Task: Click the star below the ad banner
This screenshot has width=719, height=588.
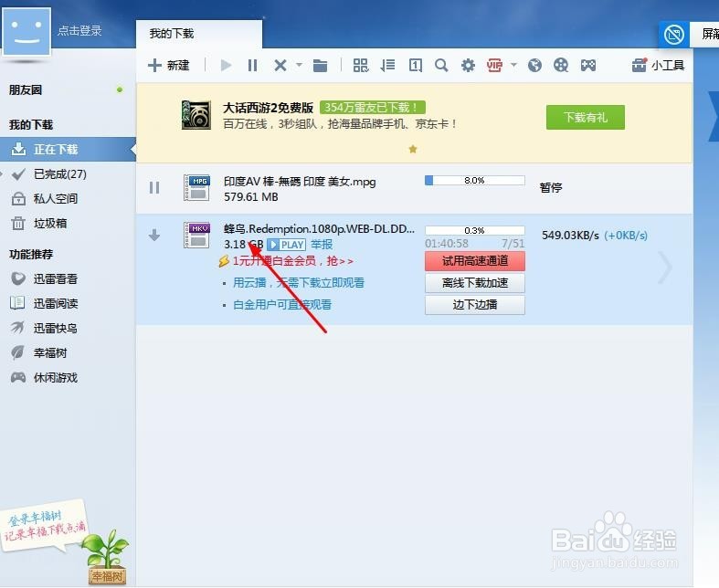Action: [413, 149]
